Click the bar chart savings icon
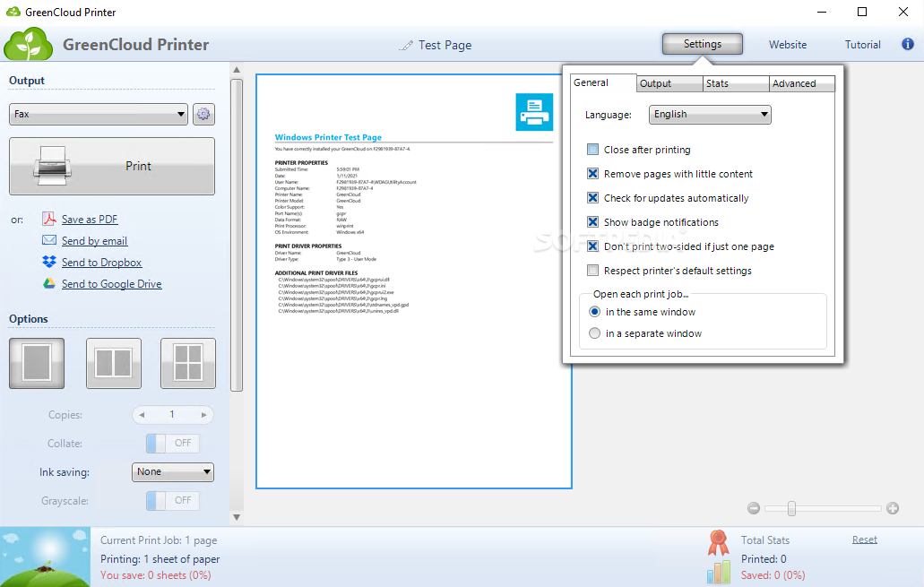Screen dimensions: 924x587 pyautogui.click(x=719, y=572)
